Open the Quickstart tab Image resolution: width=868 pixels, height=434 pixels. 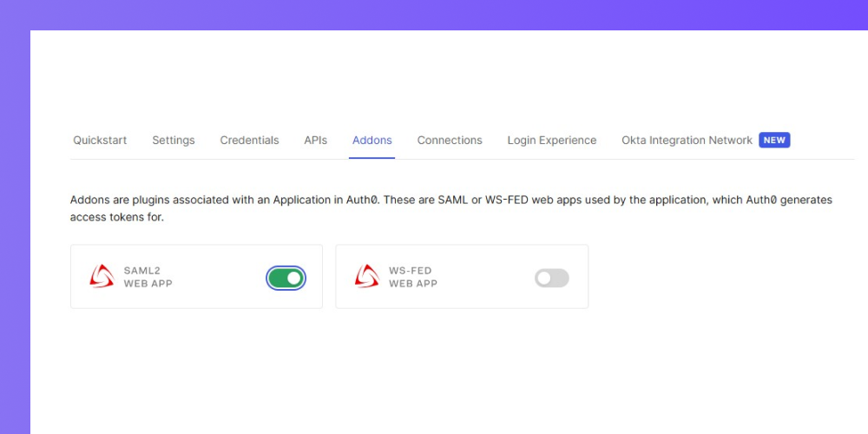(x=100, y=141)
